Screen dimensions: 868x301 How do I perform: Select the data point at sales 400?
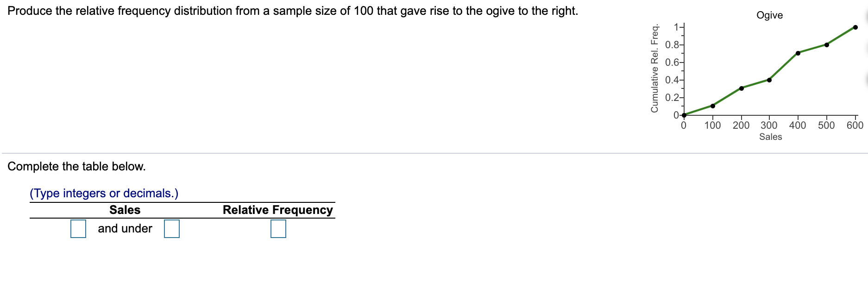798,53
